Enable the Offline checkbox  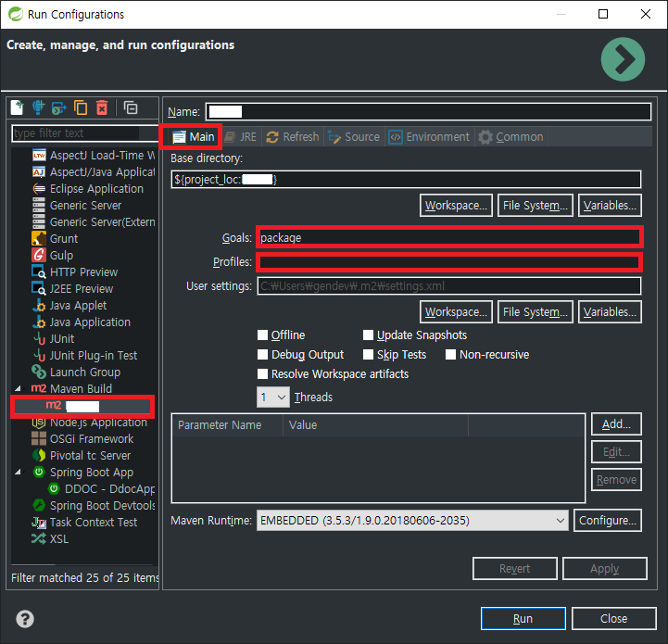[x=264, y=335]
